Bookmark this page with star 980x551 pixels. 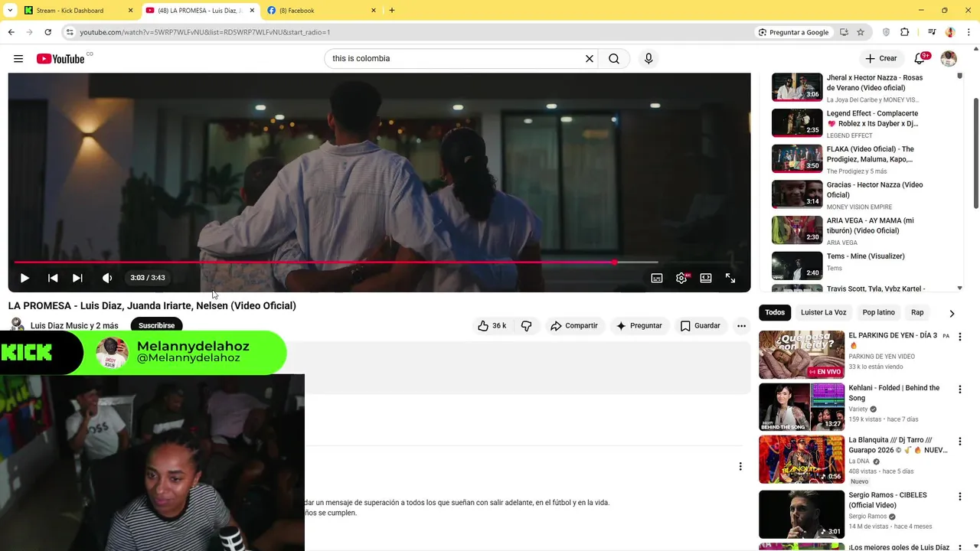[x=861, y=32]
